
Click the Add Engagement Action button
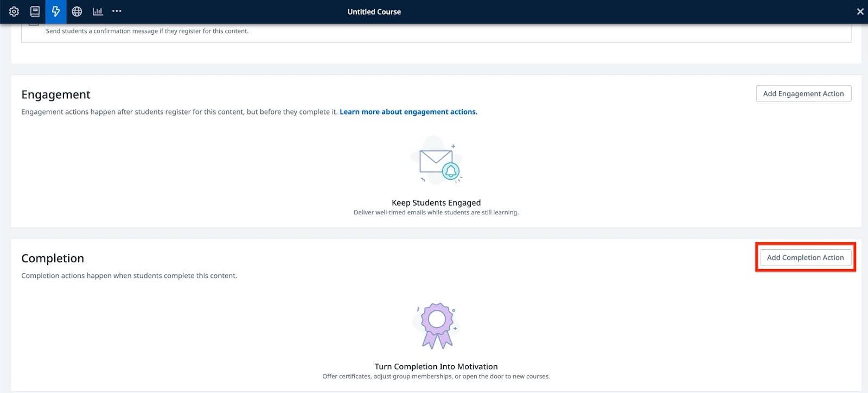click(803, 93)
